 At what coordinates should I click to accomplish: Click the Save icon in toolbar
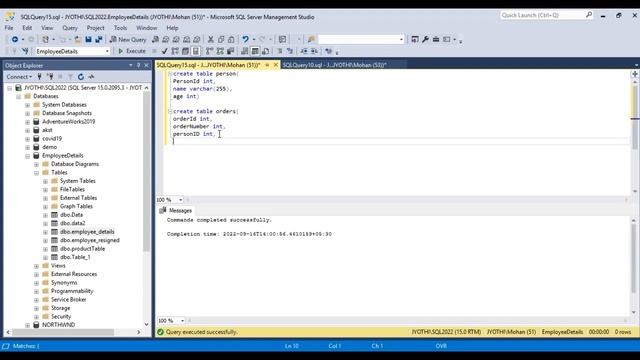click(88, 39)
